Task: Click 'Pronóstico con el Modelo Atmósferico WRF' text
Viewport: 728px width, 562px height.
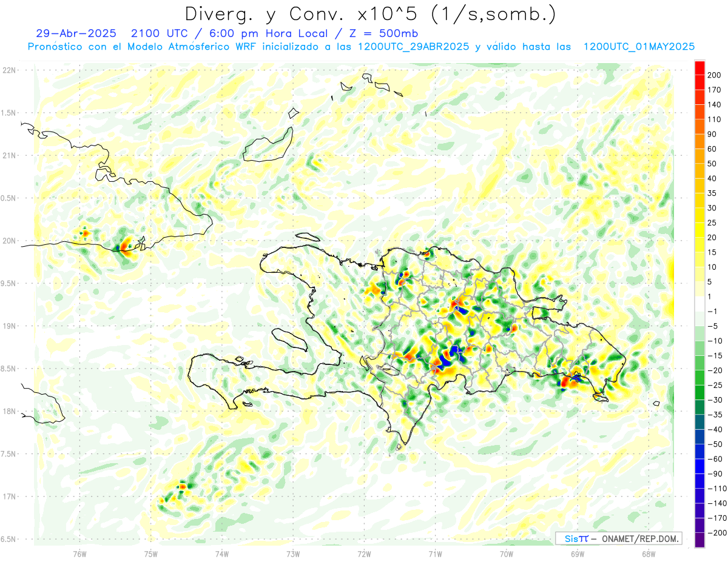Action: [142, 47]
